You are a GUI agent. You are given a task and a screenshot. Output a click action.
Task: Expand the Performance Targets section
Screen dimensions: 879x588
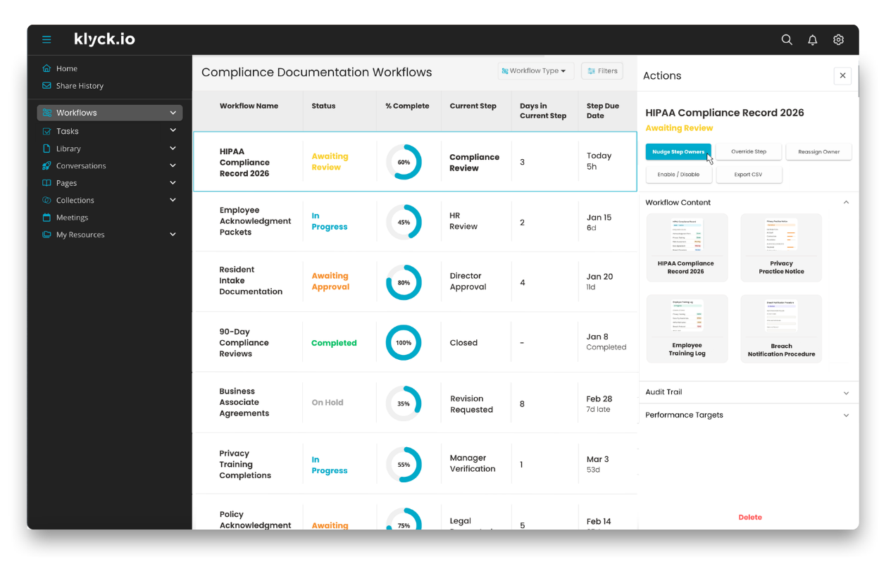(x=748, y=415)
